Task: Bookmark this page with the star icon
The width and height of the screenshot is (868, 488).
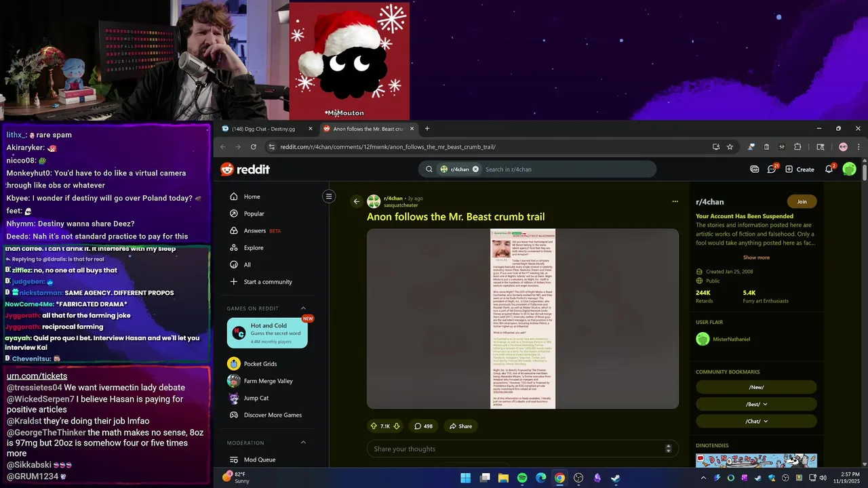Action: [730, 146]
